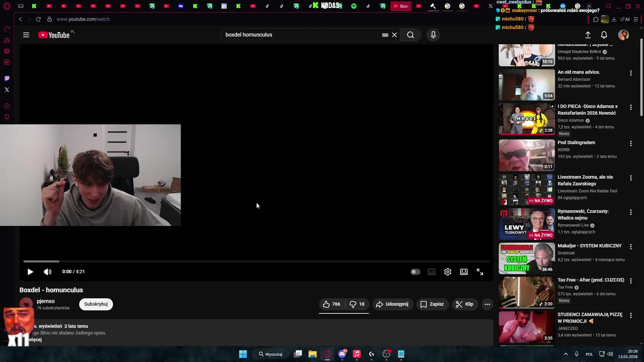Screen dimensions: 644x362
Task: Enter fullscreen in video player
Action: (x=480, y=271)
